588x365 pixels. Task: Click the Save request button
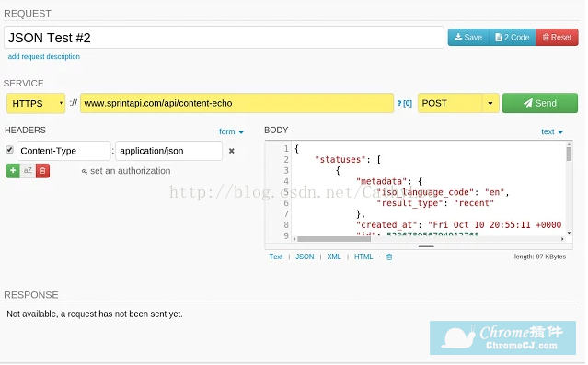(468, 38)
